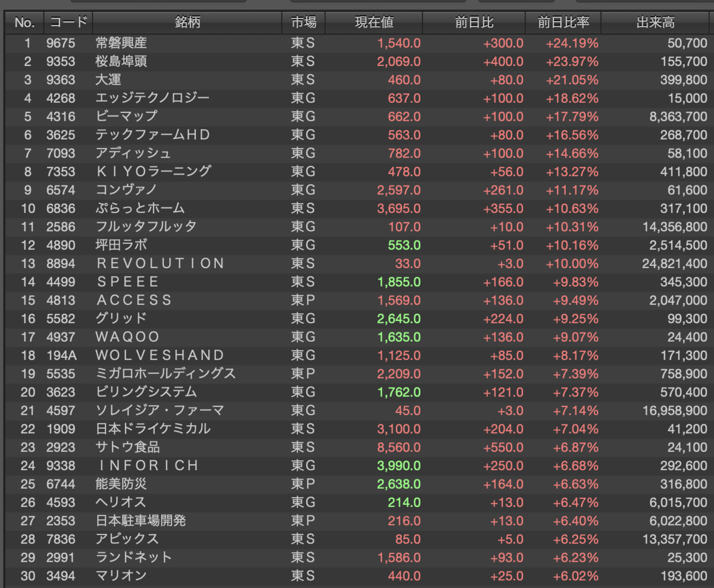The image size is (714, 588).
Task: Click アビックス stock name
Action: (x=127, y=539)
